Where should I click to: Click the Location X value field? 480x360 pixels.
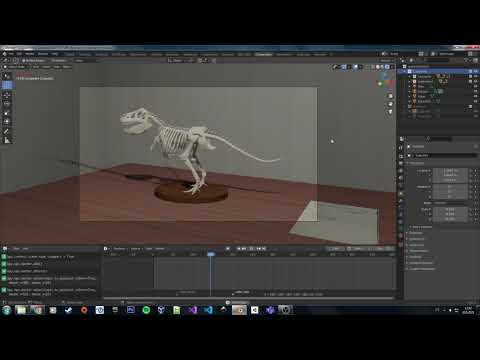[450, 170]
